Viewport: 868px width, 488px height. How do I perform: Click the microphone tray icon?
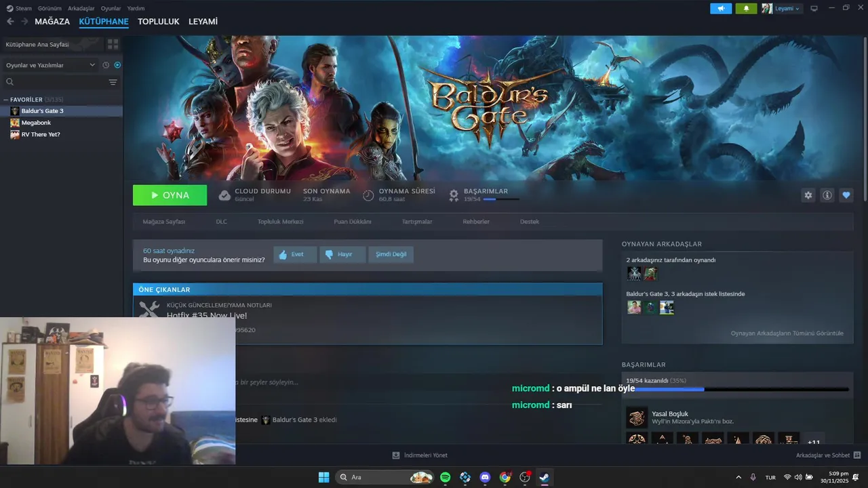pyautogui.click(x=753, y=477)
